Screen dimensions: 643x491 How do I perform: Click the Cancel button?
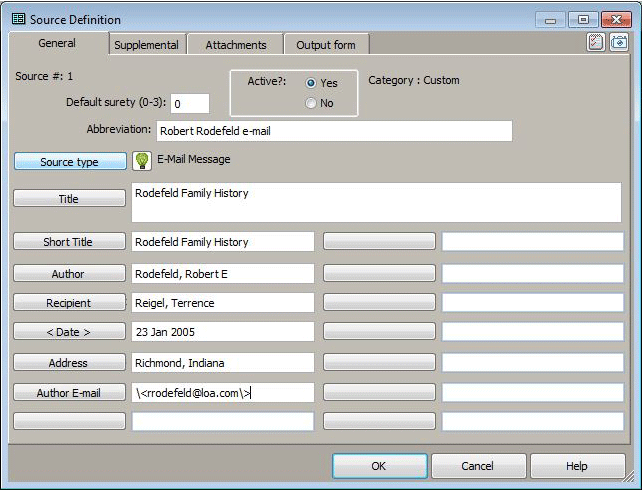[x=479, y=466]
